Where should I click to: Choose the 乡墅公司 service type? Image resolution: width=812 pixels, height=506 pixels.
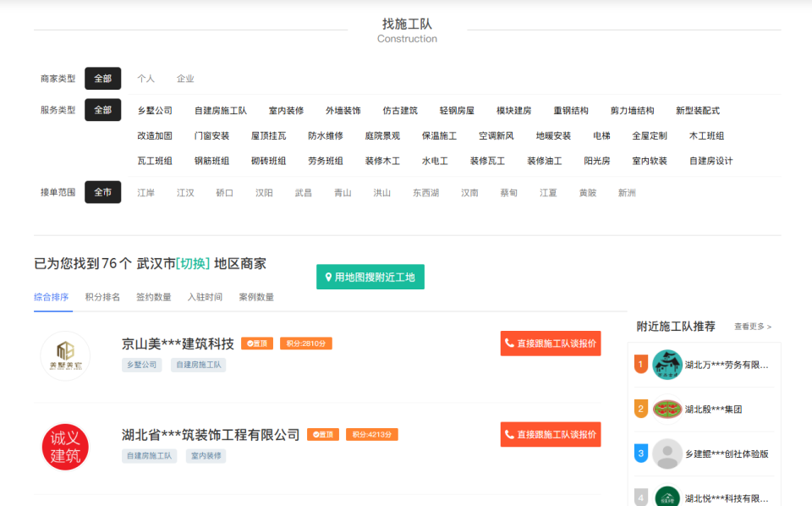(x=155, y=111)
